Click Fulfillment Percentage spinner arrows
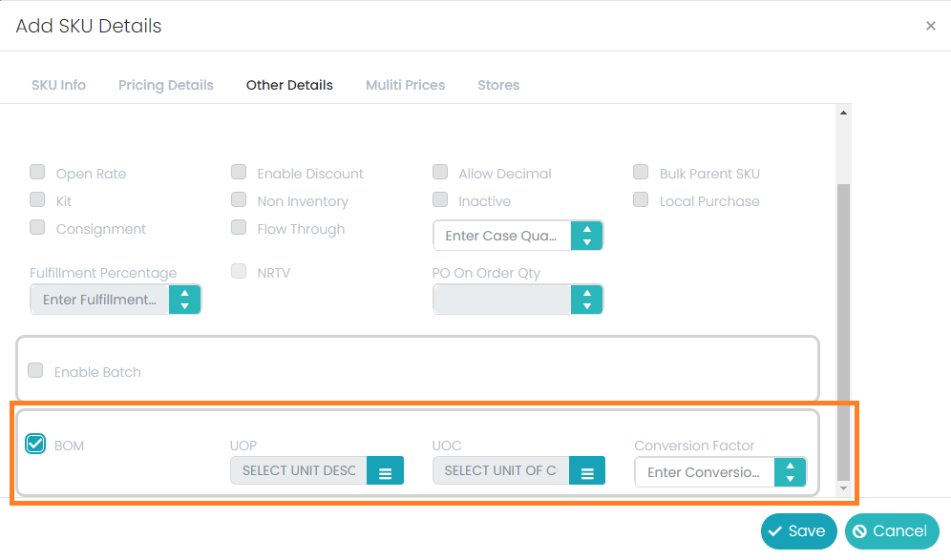Viewport: 951px width, 560px height. click(x=184, y=300)
